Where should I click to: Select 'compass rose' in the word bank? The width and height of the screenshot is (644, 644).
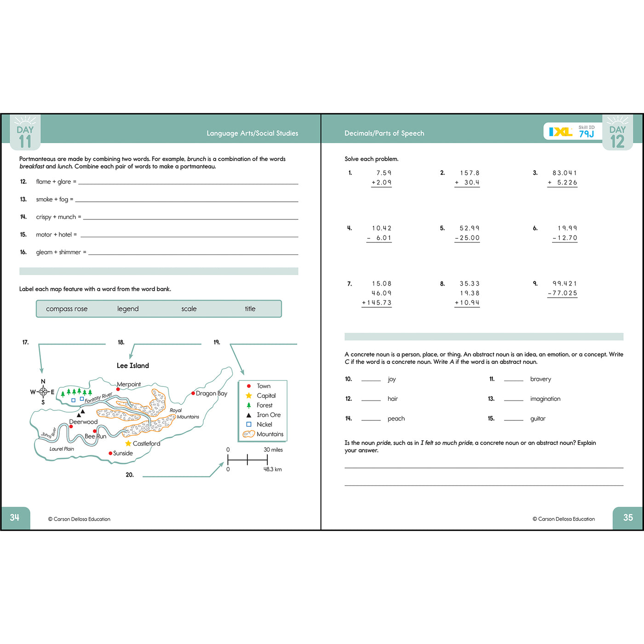pyautogui.click(x=67, y=309)
